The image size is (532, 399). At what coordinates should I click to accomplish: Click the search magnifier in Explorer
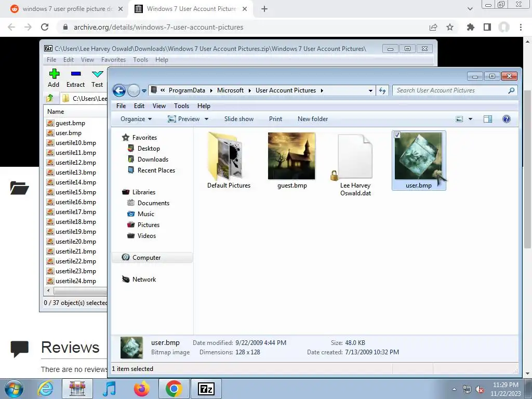point(511,90)
